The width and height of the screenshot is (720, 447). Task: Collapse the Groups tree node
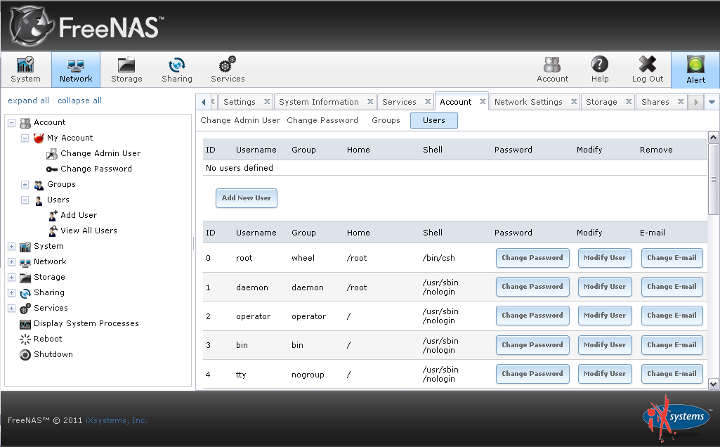(25, 185)
